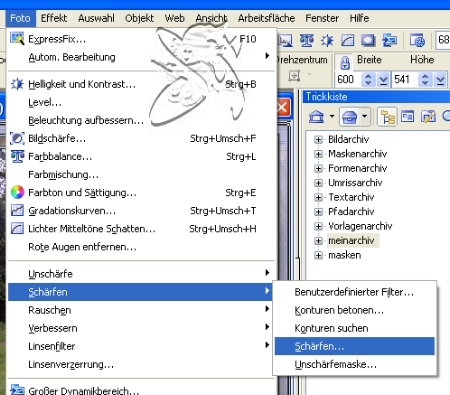Image resolution: width=450 pixels, height=395 pixels.
Task: Choose Farbton und Sättigung... menu entry
Action: 141,193
